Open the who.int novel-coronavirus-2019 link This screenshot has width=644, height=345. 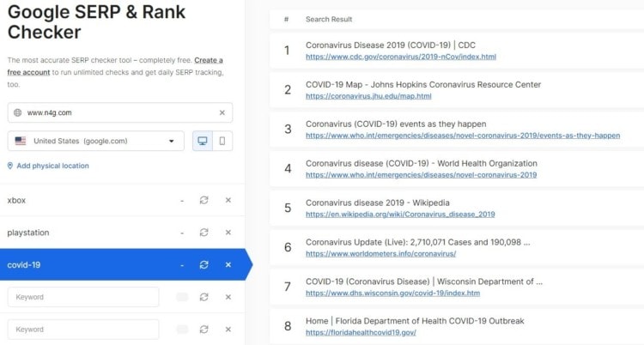pyautogui.click(x=421, y=175)
